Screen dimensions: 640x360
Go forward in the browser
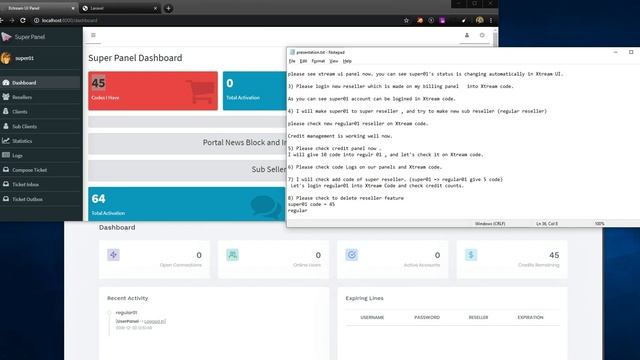coord(12,20)
